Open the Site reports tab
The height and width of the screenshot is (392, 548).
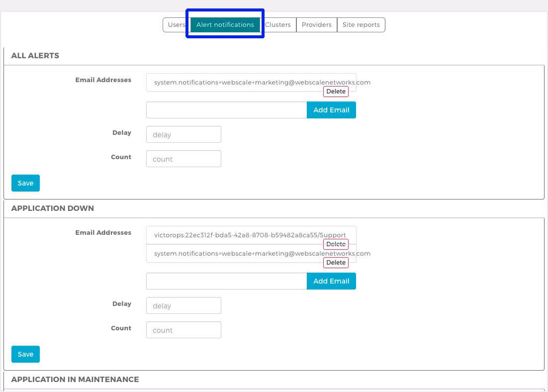click(x=361, y=25)
